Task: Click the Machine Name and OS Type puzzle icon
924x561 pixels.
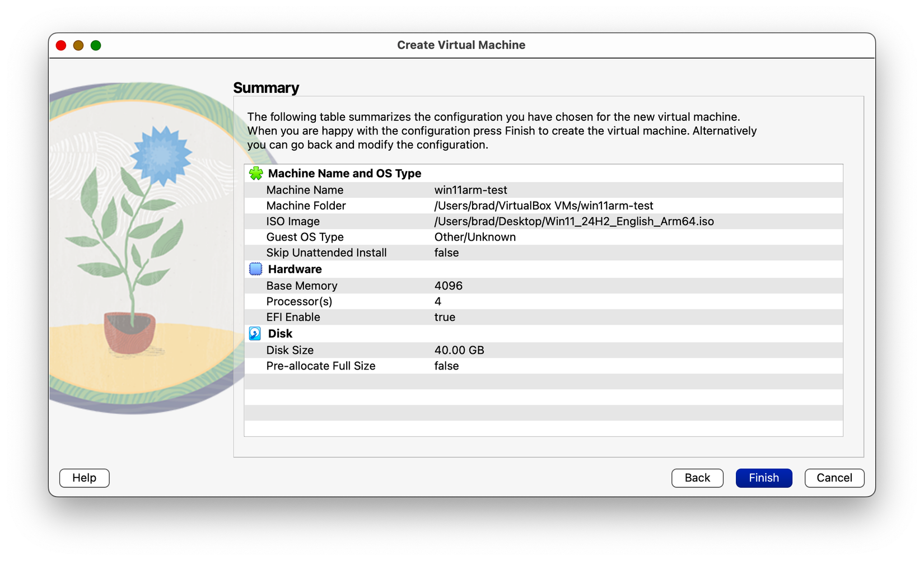Action: [255, 173]
